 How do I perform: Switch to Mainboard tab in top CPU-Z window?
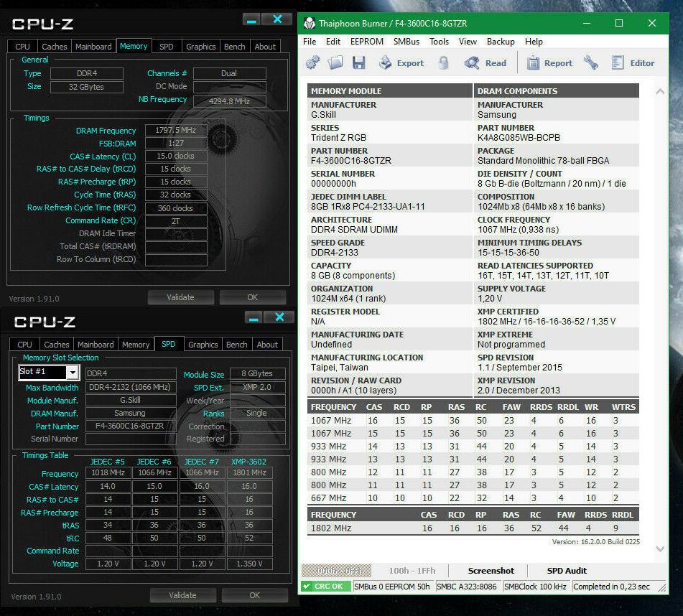coord(93,47)
